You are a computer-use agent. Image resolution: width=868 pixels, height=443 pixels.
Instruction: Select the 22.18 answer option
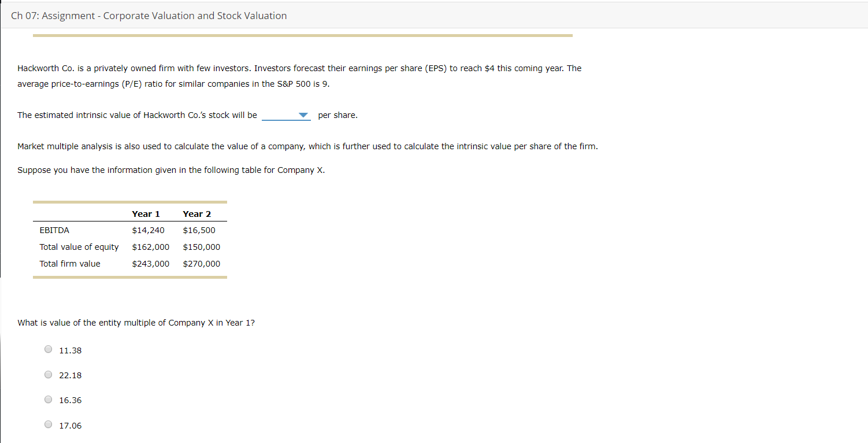[x=48, y=374]
